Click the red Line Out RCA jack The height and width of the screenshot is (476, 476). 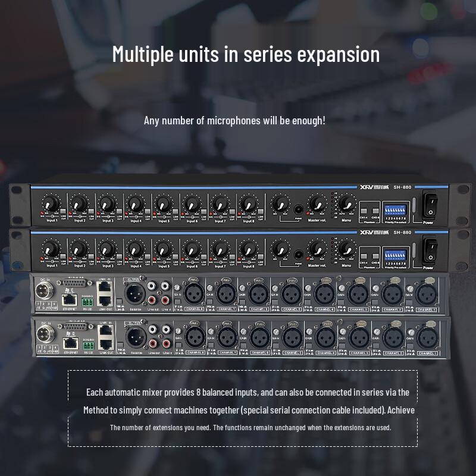tap(152, 299)
